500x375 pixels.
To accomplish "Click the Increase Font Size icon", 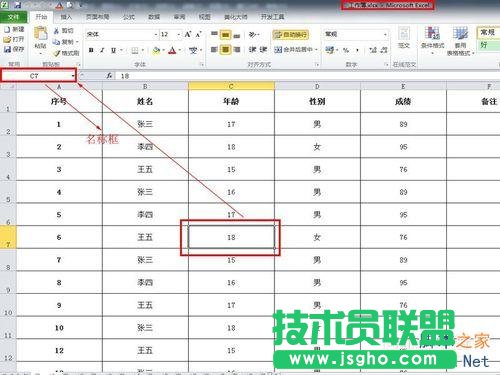I will pos(188,34).
